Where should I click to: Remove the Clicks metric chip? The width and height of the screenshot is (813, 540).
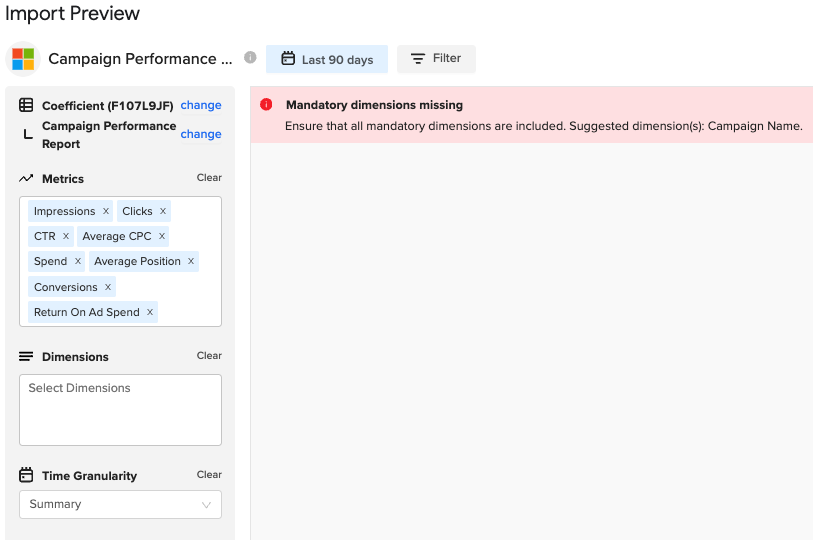tap(163, 211)
